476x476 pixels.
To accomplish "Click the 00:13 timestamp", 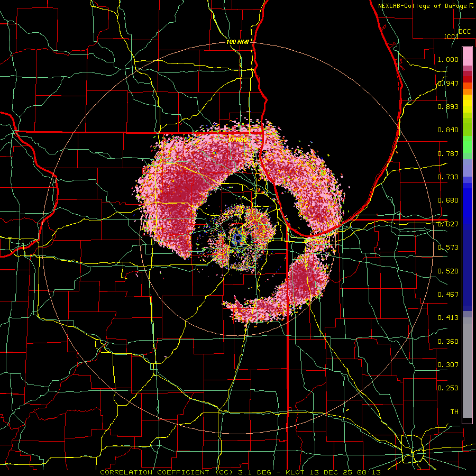I will point(369,472).
